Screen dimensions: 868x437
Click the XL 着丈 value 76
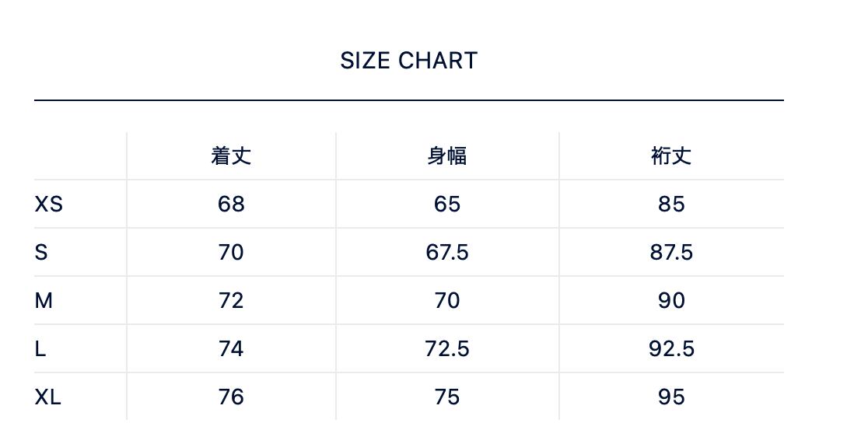(x=231, y=397)
